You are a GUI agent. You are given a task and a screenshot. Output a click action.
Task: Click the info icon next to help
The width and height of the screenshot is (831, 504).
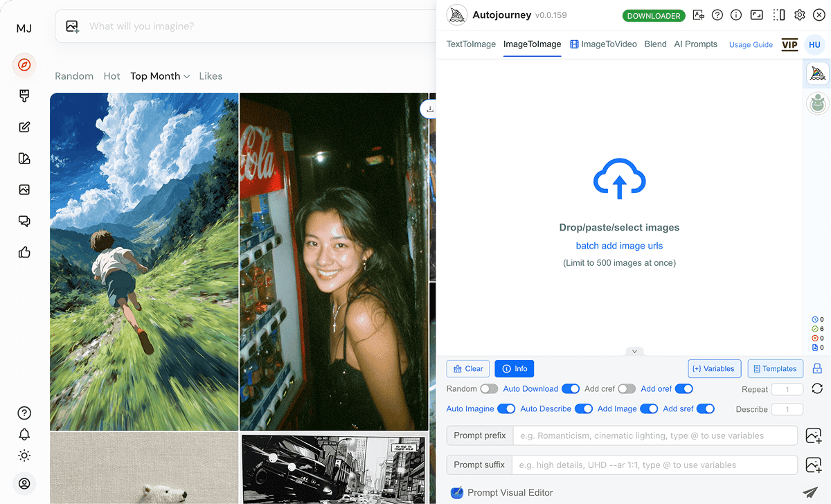(735, 15)
